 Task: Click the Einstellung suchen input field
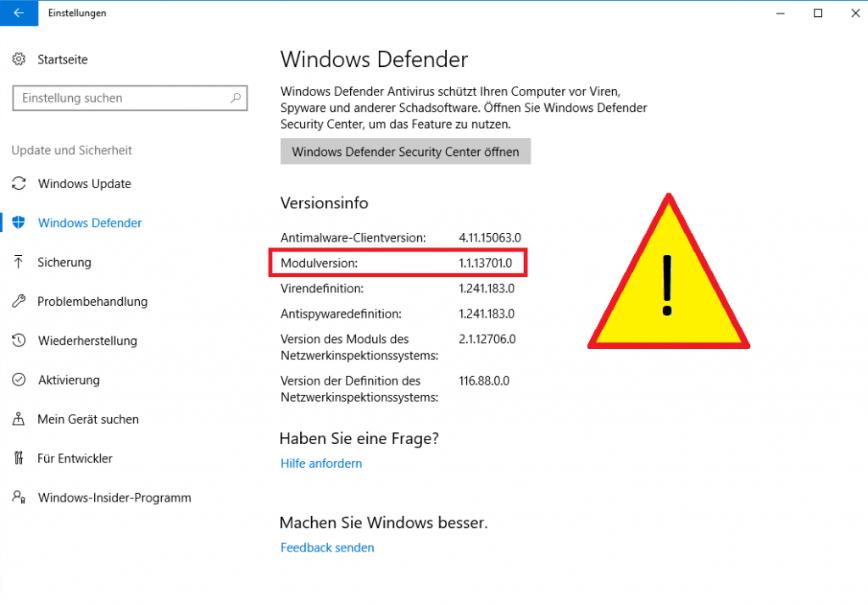click(x=127, y=97)
